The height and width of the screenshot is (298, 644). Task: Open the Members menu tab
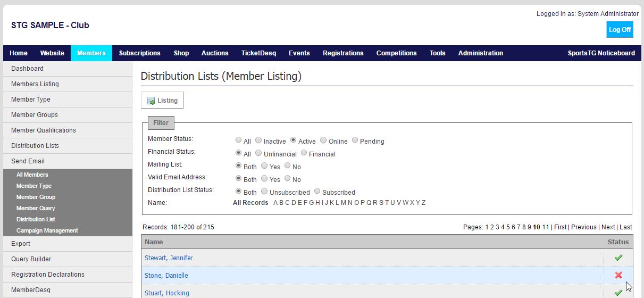click(x=91, y=53)
